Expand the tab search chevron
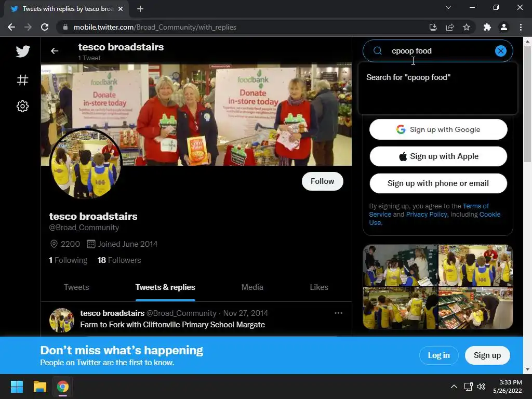This screenshot has width=532, height=399. 448,7
